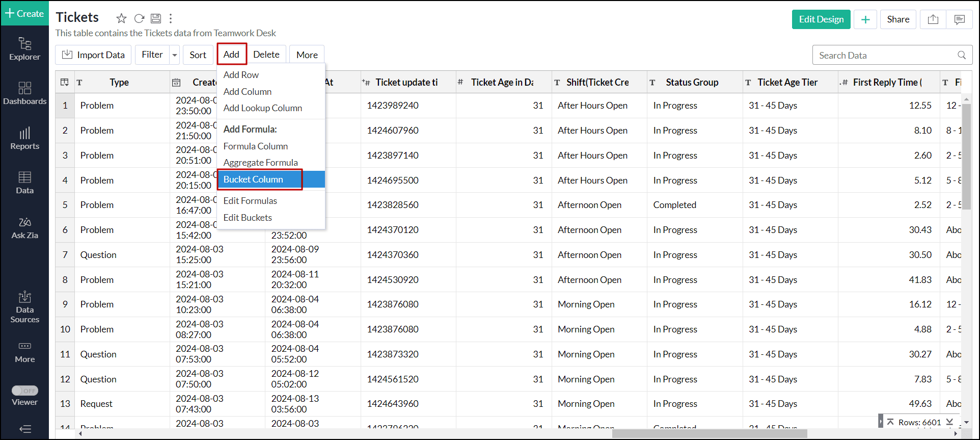
Task: Click the Edit Design button
Action: pos(821,19)
